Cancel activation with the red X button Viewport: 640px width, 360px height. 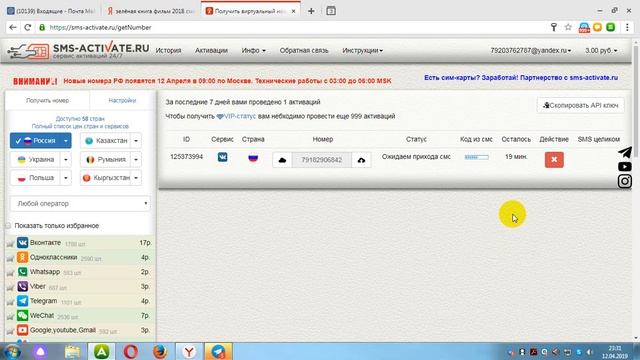(554, 160)
